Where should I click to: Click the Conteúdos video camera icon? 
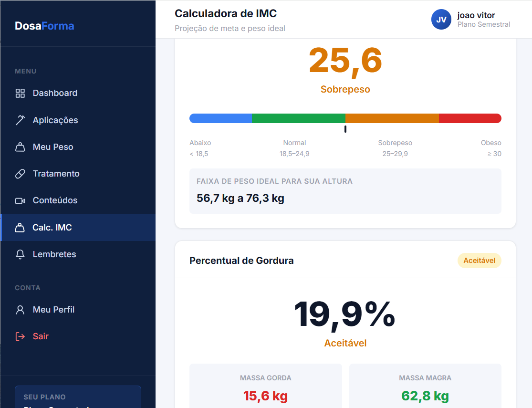coord(20,200)
